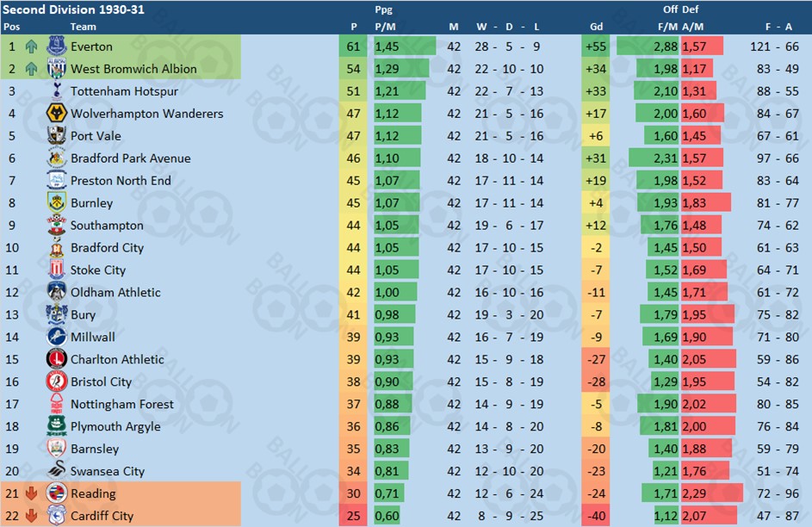The height and width of the screenshot is (527, 812).
Task: Click the West Bromwich Albion crest
Action: (x=57, y=68)
